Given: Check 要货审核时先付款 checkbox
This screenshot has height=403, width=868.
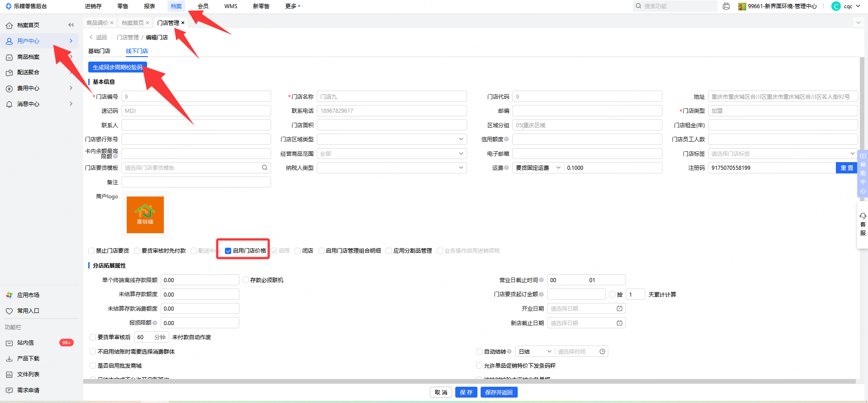Looking at the screenshot, I should (x=137, y=251).
